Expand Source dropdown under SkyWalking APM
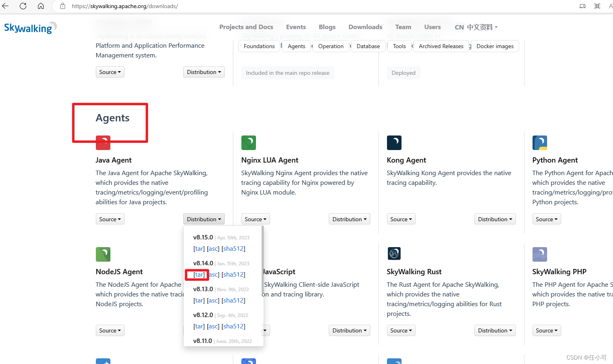The height and width of the screenshot is (364, 613). coord(110,72)
